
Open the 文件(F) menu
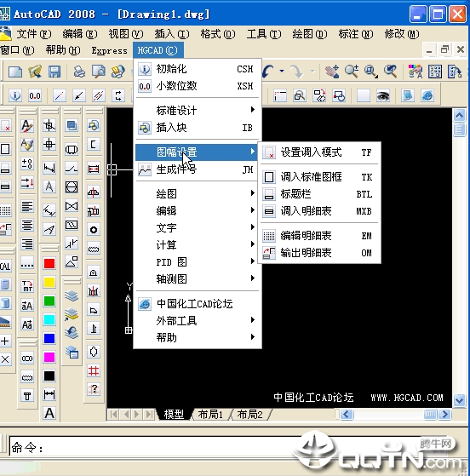tap(34, 34)
